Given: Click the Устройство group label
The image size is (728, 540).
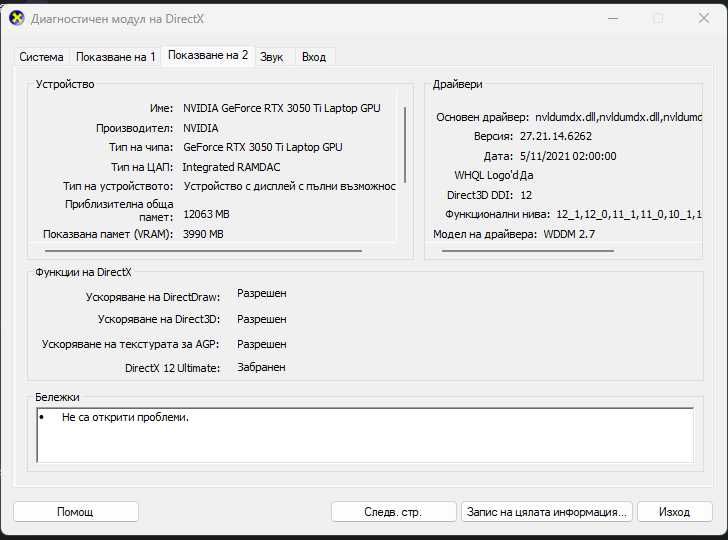Looking at the screenshot, I should [x=65, y=85].
